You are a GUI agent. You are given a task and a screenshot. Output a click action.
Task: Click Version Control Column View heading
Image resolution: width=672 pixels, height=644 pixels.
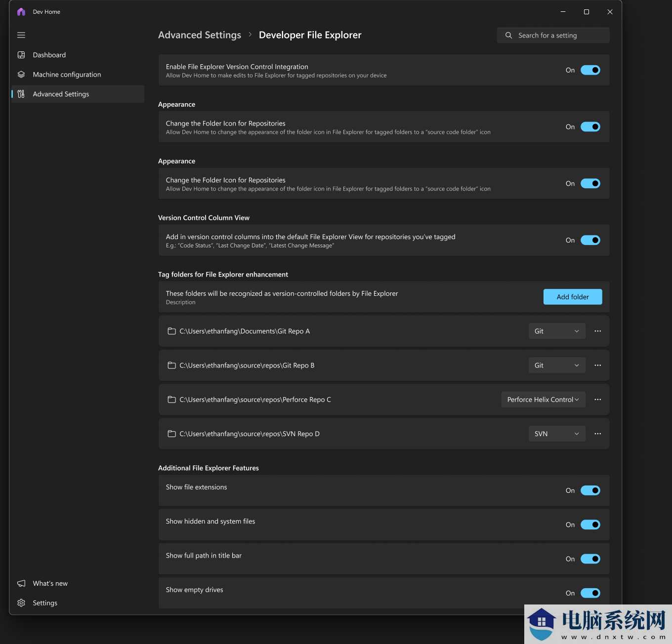(204, 218)
